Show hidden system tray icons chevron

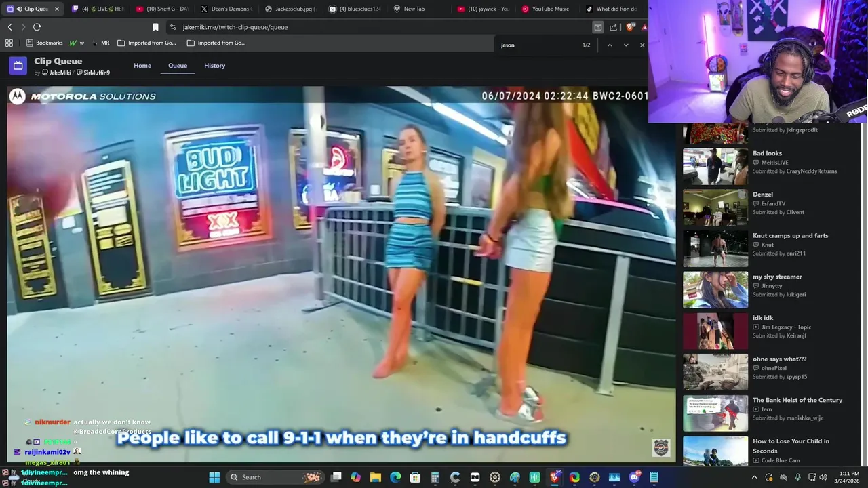pos(754,477)
